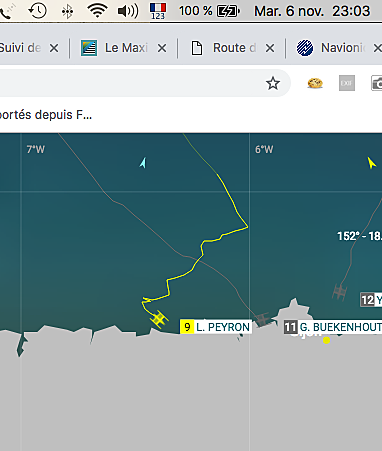Open the camera screenshot extension

(377, 83)
